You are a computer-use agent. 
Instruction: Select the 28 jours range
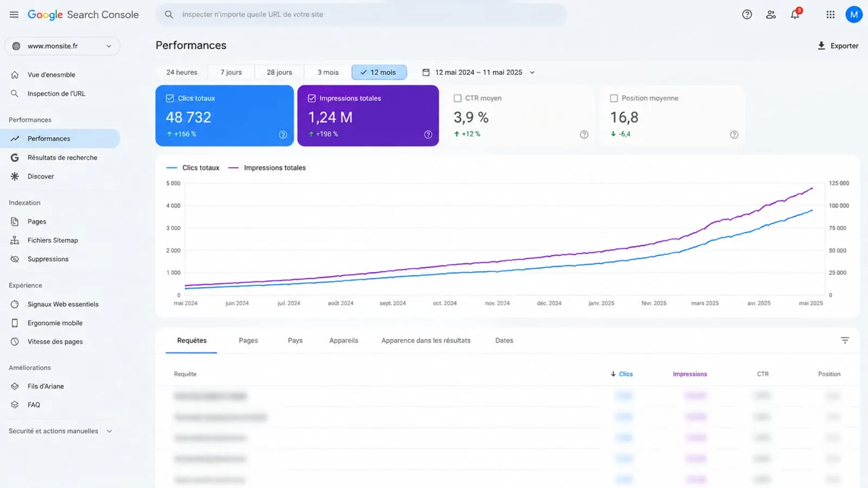coord(279,72)
